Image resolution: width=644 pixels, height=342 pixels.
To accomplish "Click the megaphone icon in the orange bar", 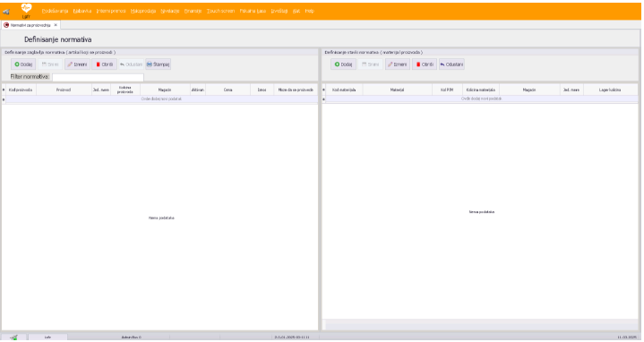I will click(6, 12).
